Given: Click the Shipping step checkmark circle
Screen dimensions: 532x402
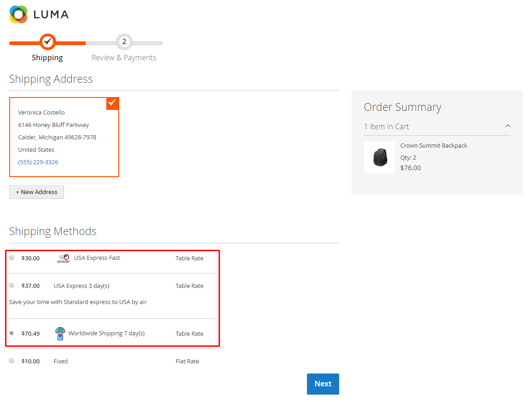Looking at the screenshot, I should (x=47, y=42).
